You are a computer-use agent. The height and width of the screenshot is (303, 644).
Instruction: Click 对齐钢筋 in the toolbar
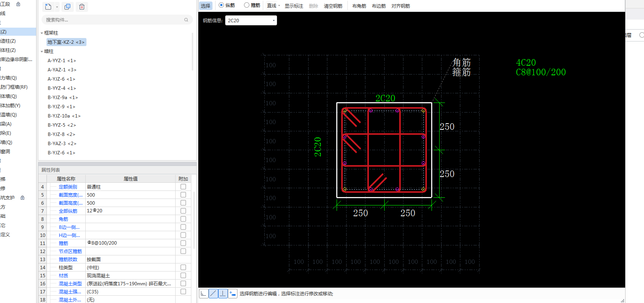click(401, 6)
